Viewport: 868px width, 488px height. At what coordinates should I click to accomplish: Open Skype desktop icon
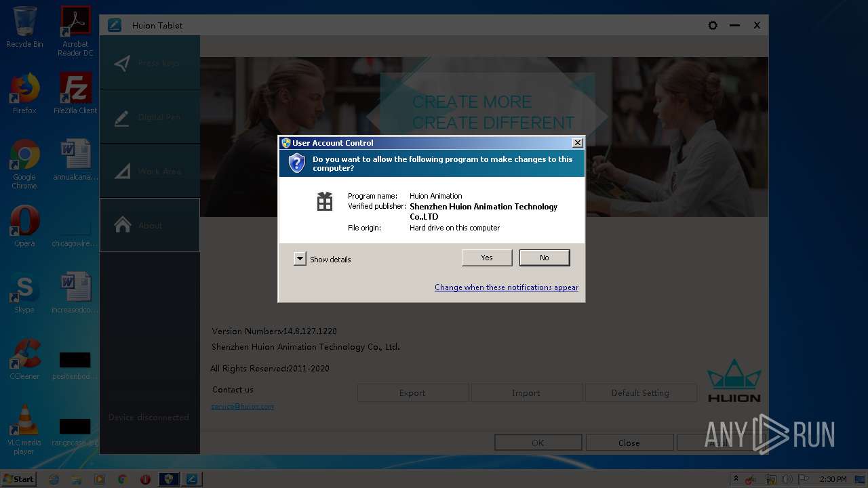pyautogui.click(x=24, y=293)
